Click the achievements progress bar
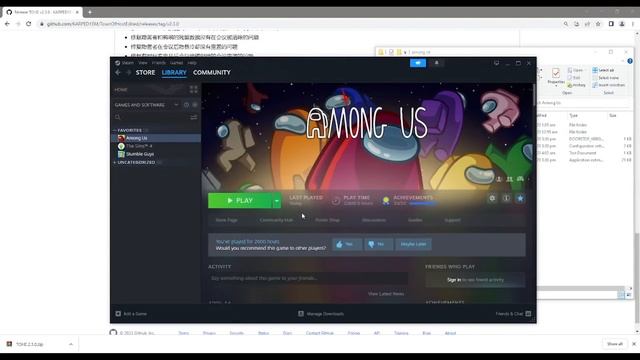The image size is (640, 360). [422, 203]
